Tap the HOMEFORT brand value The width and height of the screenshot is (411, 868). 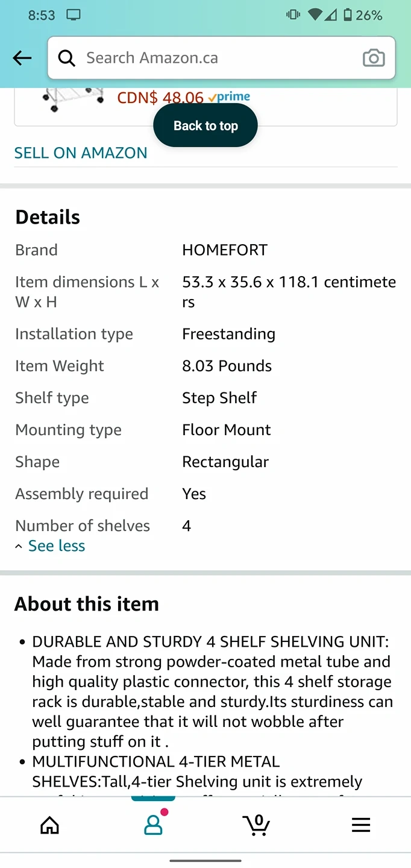[x=225, y=250]
